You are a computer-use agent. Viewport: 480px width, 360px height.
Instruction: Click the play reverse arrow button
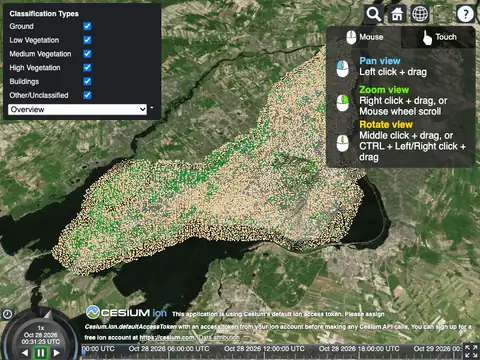tap(25, 353)
